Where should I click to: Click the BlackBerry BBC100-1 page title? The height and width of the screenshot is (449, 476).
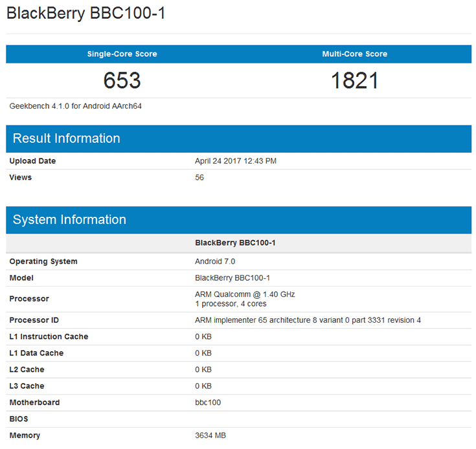coord(86,14)
